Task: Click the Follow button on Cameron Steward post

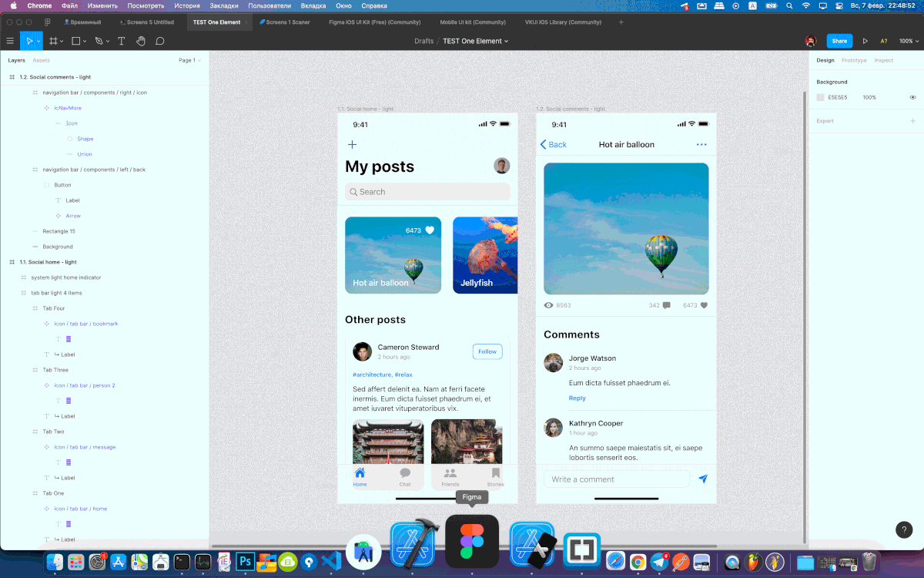Action: (487, 351)
